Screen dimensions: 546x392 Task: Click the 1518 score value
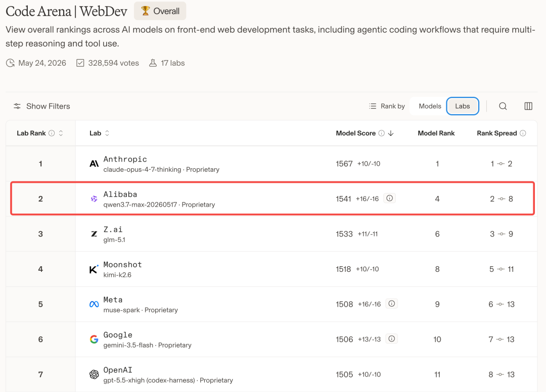[343, 269]
